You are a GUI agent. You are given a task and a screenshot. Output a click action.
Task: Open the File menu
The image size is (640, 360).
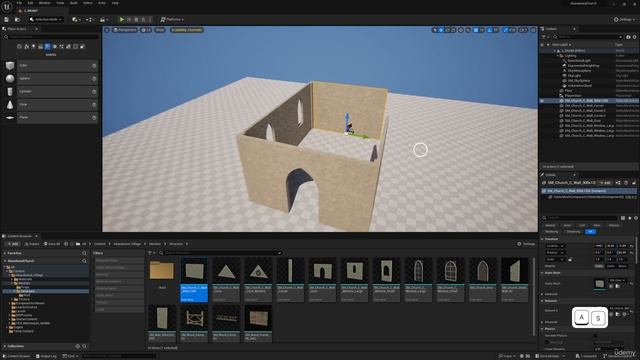[19, 3]
